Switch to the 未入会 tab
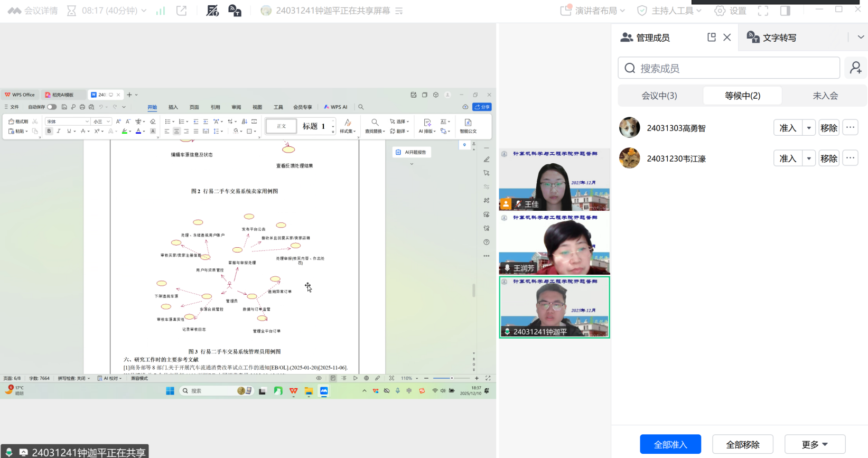 (825, 96)
